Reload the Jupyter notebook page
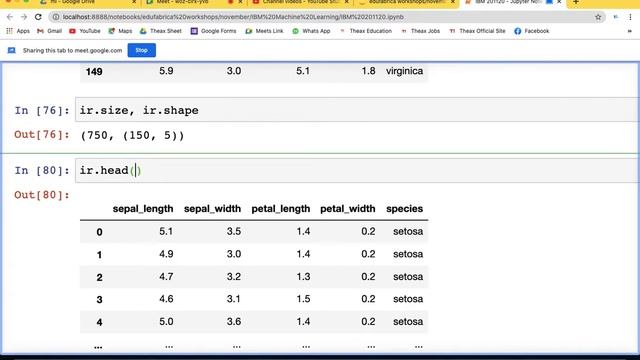The height and width of the screenshot is (360, 640). point(38,17)
